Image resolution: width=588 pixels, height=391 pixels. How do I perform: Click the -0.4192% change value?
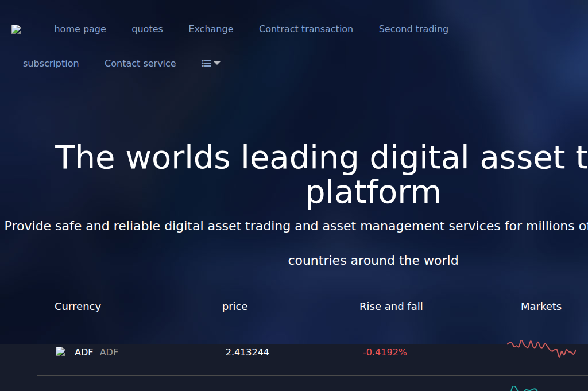385,352
